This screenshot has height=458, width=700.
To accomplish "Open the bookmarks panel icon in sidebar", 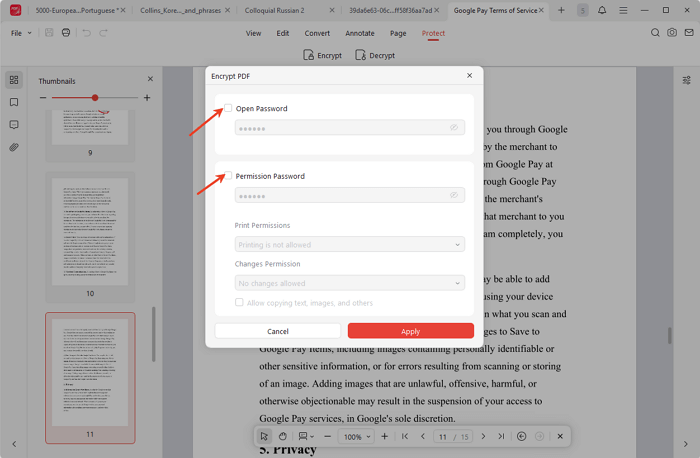I will click(x=14, y=102).
